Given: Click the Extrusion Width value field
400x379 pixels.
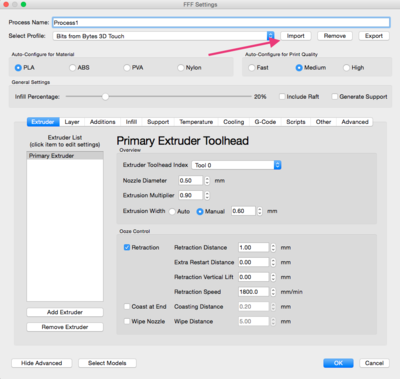Looking at the screenshot, I should click(243, 211).
